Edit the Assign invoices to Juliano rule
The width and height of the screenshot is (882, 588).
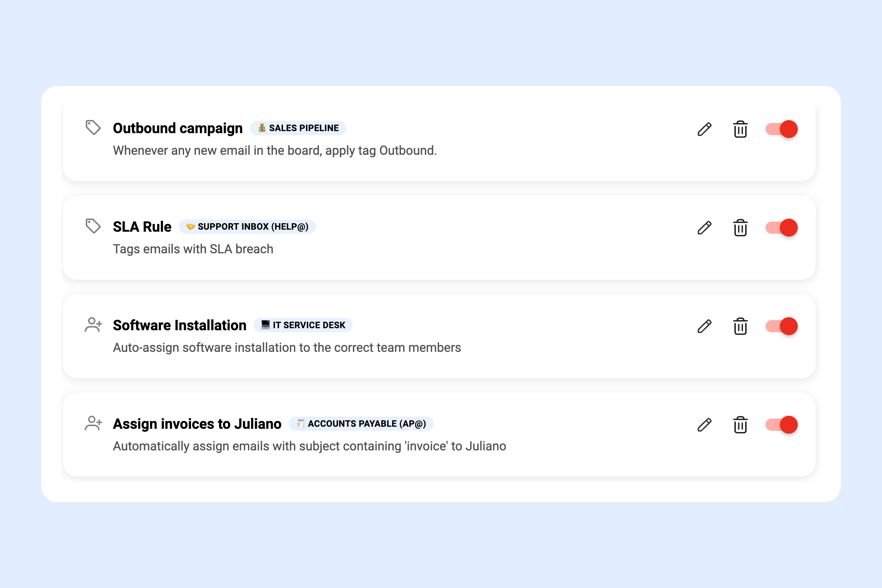click(x=704, y=425)
